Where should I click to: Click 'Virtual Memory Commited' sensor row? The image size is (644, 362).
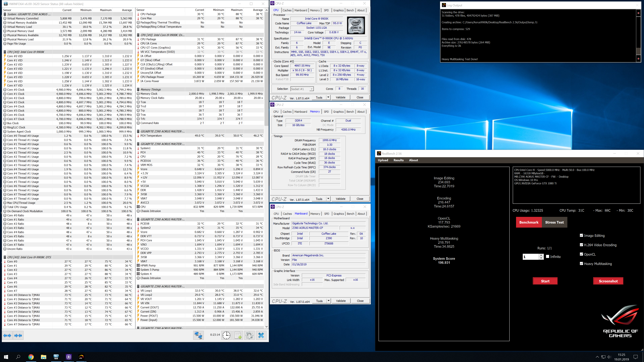(68, 18)
